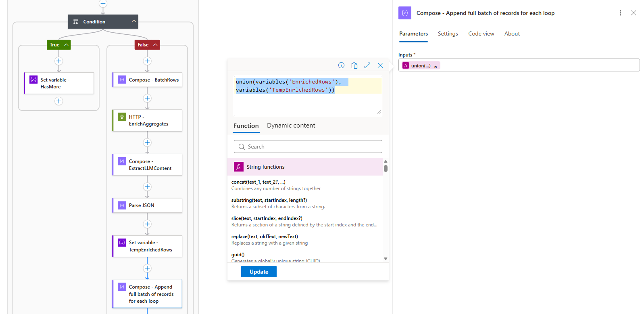Expand expression editor to full screen

[x=367, y=65]
